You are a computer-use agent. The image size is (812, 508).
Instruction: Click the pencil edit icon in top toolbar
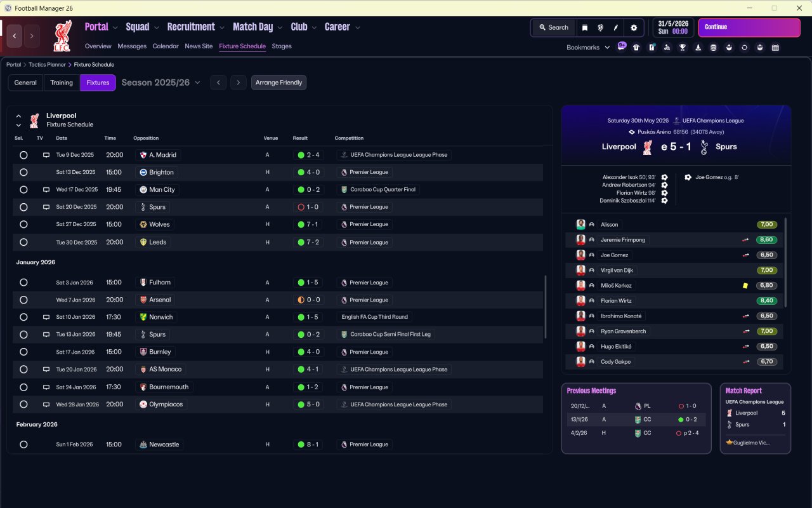tap(615, 27)
